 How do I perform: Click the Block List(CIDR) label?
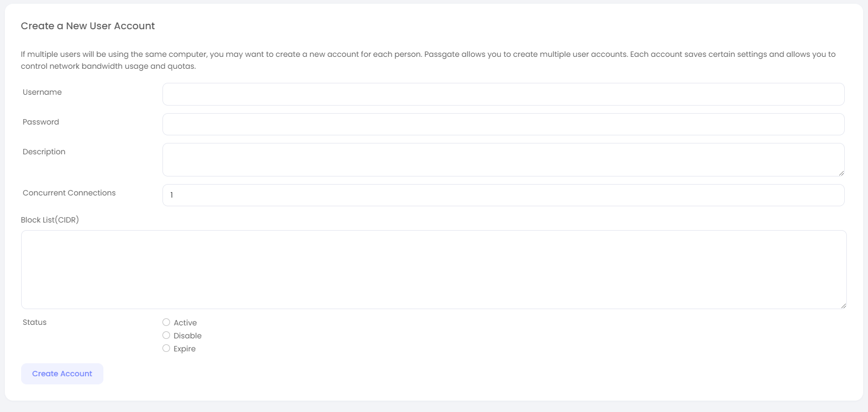tap(50, 220)
